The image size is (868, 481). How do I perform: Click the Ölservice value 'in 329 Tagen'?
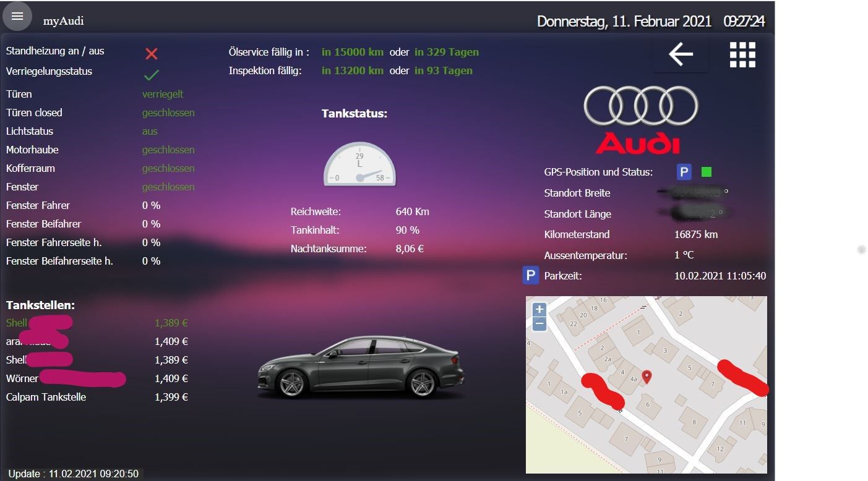(x=447, y=52)
